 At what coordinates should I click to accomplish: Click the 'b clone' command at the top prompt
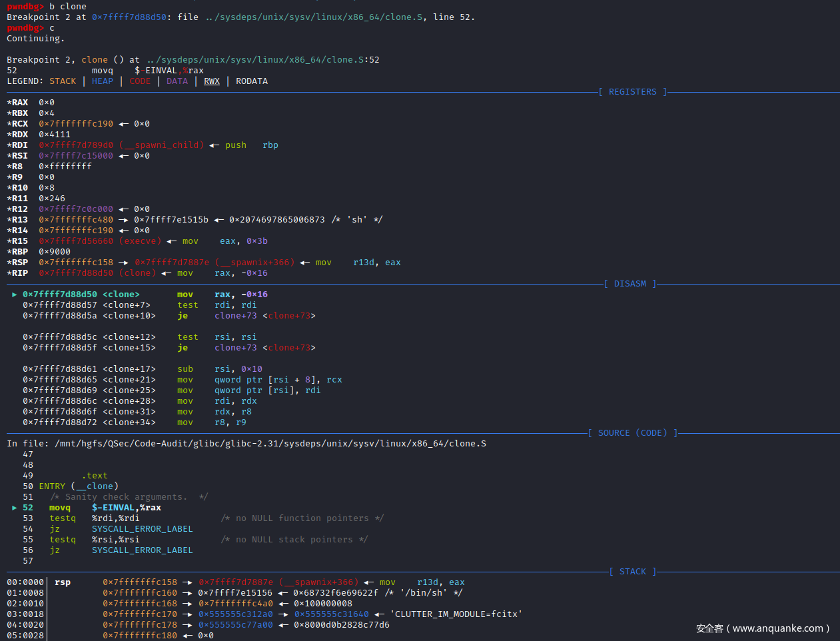coord(68,7)
